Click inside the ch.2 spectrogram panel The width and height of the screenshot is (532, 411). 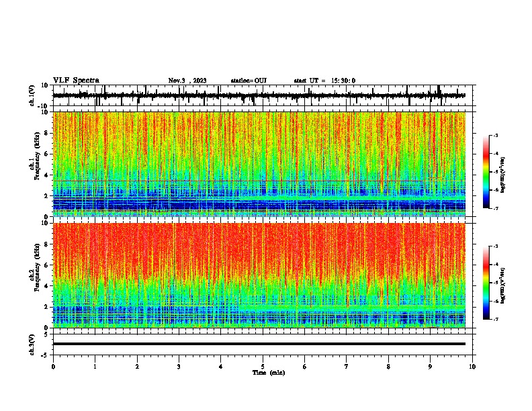click(x=259, y=275)
